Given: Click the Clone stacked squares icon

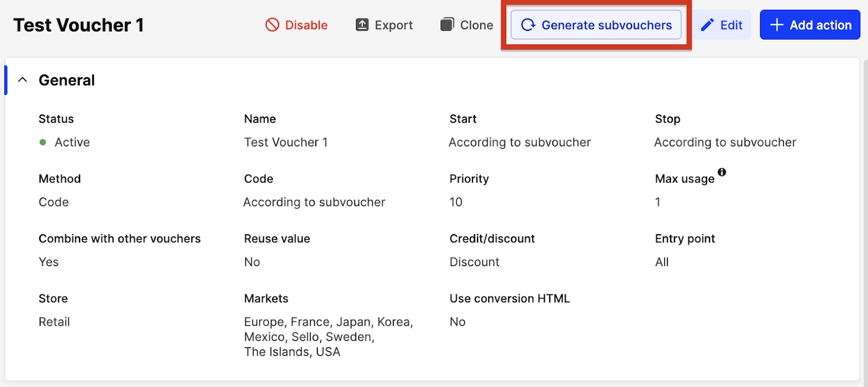Looking at the screenshot, I should click(x=446, y=25).
